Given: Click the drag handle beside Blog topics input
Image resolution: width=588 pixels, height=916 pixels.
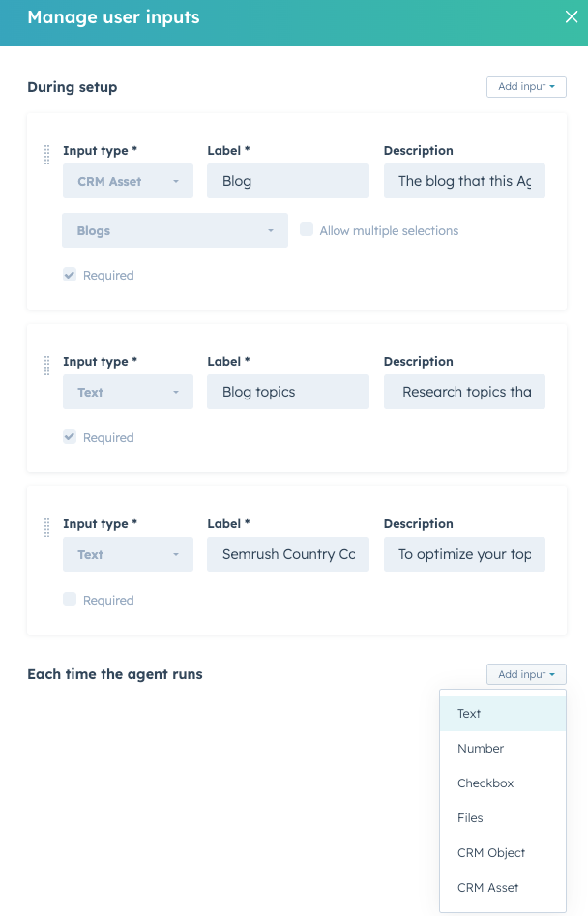Looking at the screenshot, I should click(x=46, y=365).
